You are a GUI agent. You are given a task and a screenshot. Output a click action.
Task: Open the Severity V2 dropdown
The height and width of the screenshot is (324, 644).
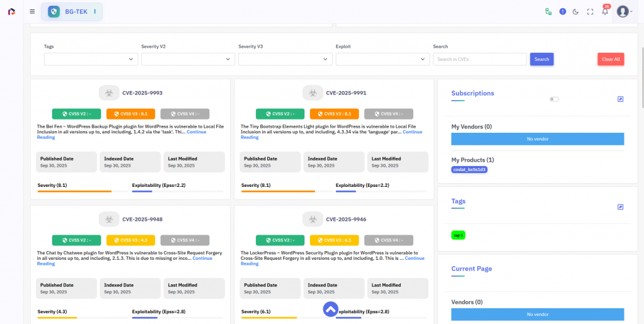[188, 59]
